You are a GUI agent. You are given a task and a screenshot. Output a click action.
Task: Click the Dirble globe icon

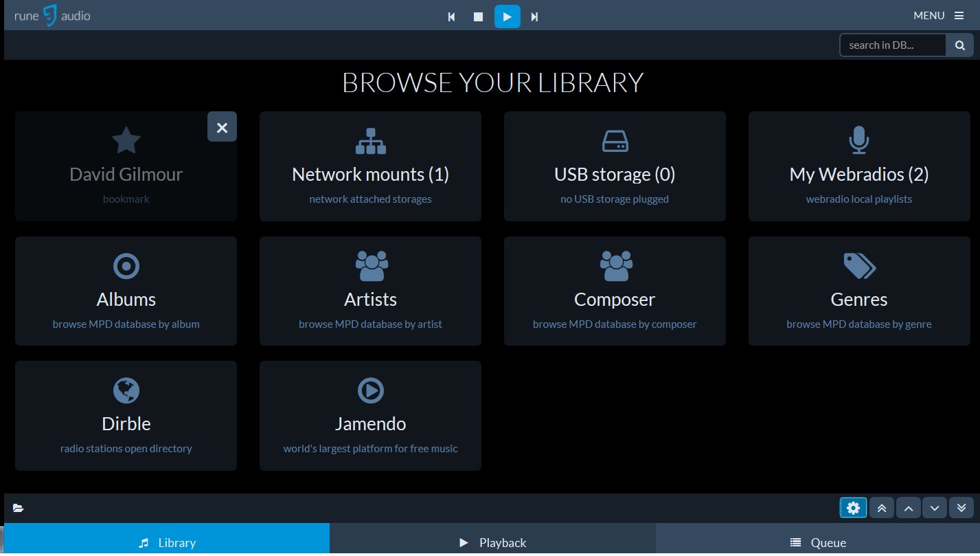[126, 390]
